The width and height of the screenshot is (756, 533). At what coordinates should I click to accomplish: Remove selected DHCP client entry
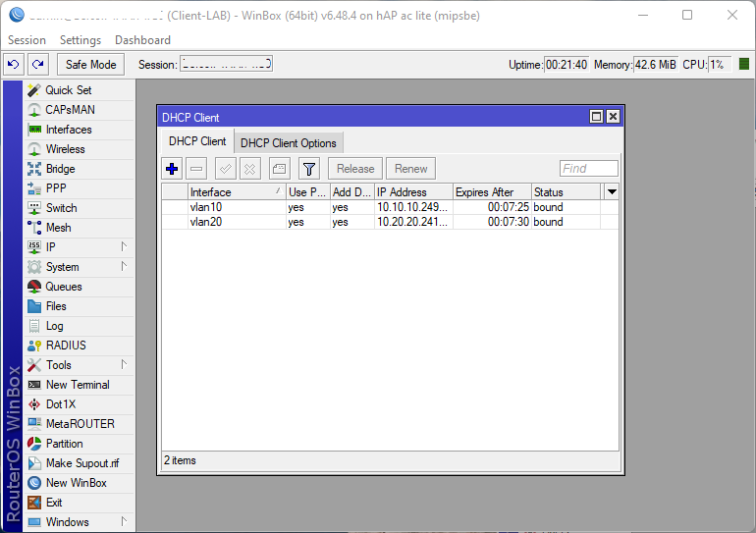tap(196, 169)
